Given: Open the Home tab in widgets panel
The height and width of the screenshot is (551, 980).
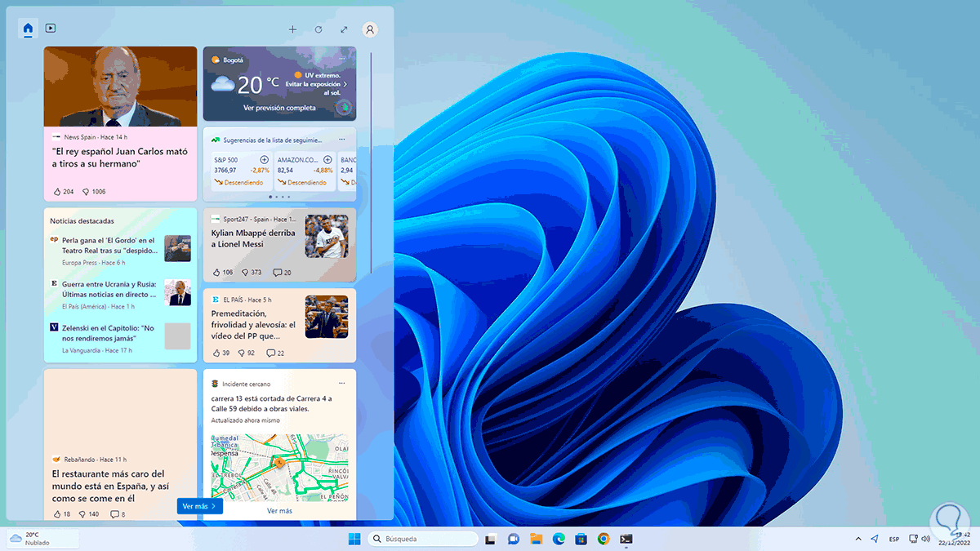Looking at the screenshot, I should pyautogui.click(x=29, y=29).
